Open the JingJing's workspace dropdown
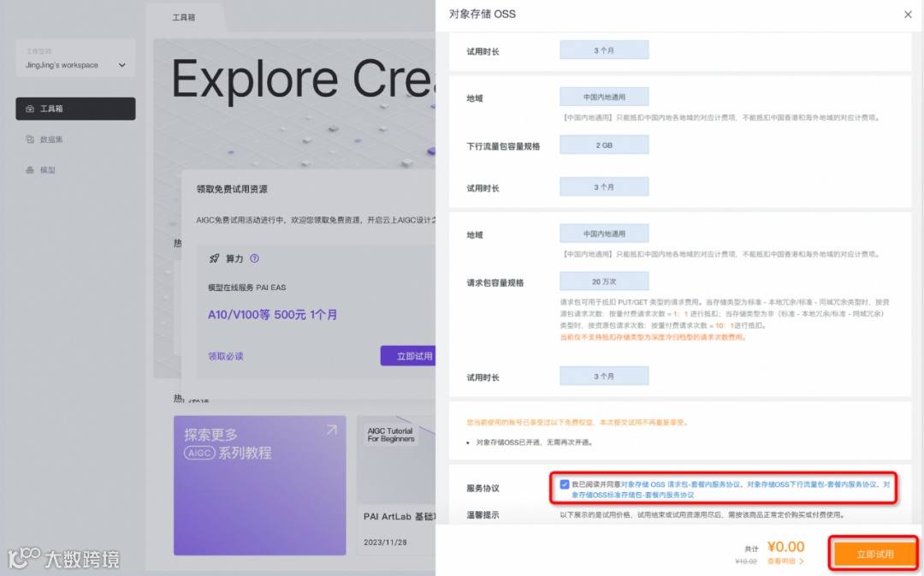This screenshot has width=924, height=576. click(x=75, y=58)
